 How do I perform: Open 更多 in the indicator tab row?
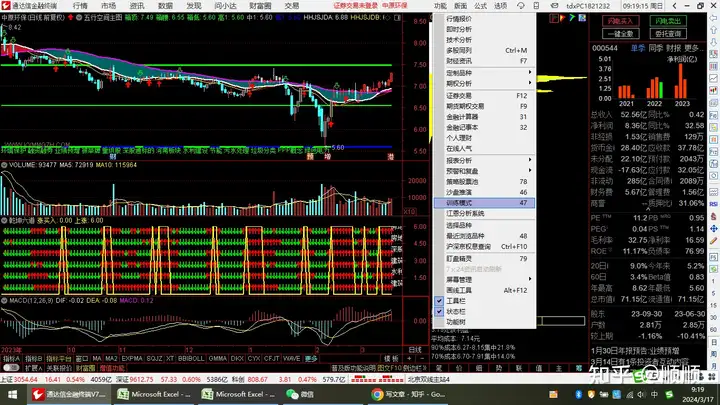click(x=311, y=358)
